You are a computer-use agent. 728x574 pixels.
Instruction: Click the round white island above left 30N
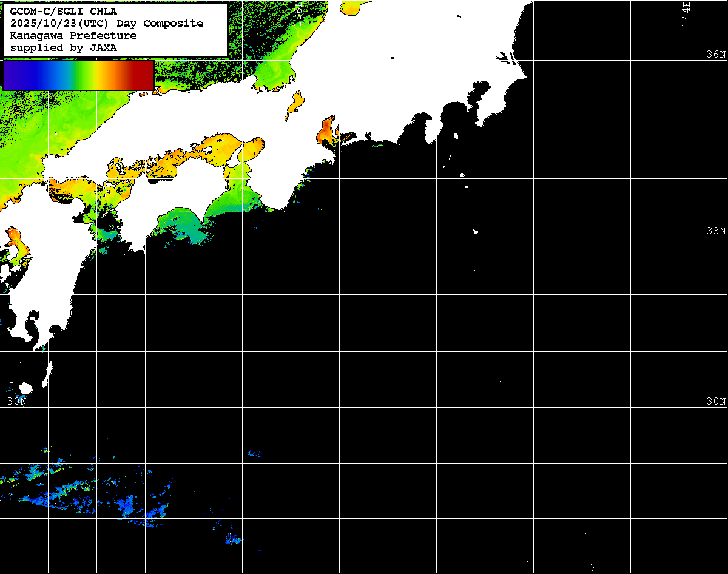[x=25, y=388]
